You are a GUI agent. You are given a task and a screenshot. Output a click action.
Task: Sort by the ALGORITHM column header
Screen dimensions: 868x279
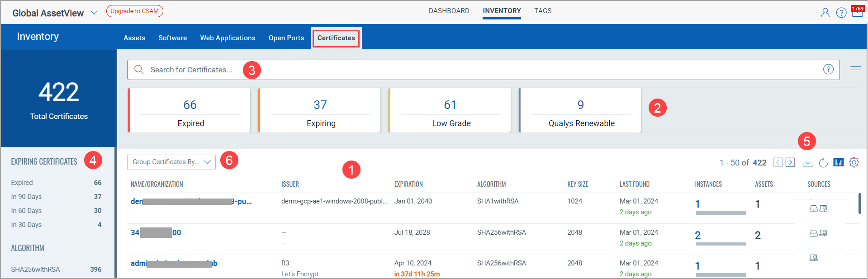point(491,184)
